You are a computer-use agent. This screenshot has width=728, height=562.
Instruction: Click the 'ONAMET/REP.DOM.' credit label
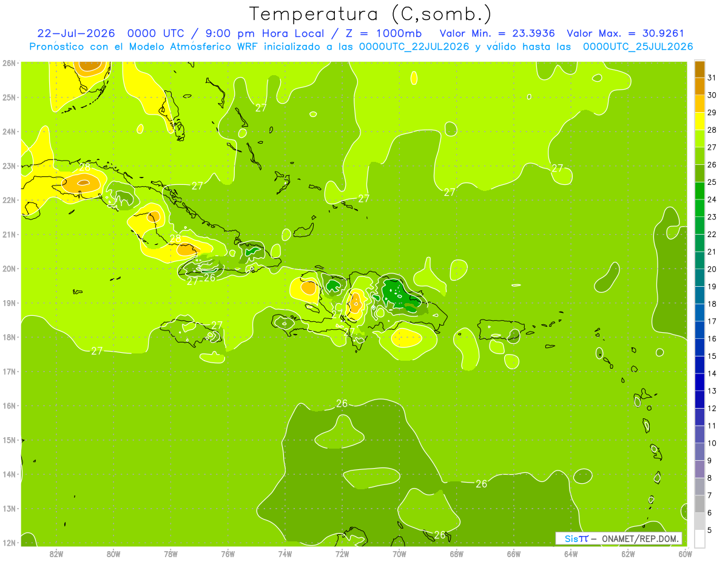(x=641, y=538)
